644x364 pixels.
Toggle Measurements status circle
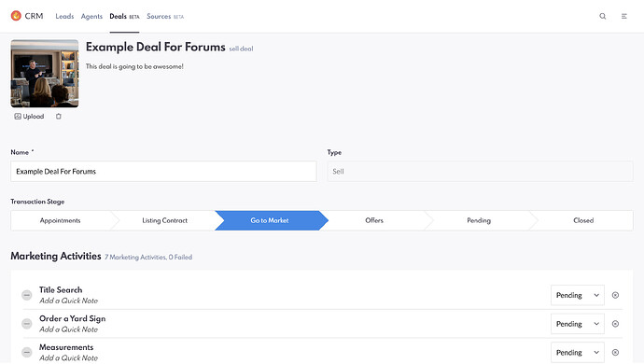point(27,353)
